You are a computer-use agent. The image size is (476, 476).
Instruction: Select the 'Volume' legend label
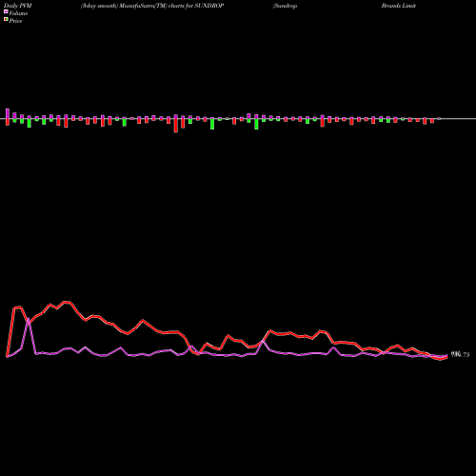click(x=18, y=13)
